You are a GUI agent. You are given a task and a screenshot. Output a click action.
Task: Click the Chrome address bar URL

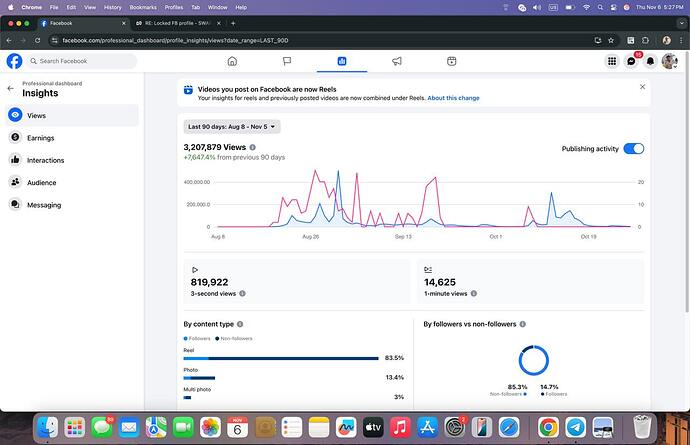(x=175, y=40)
